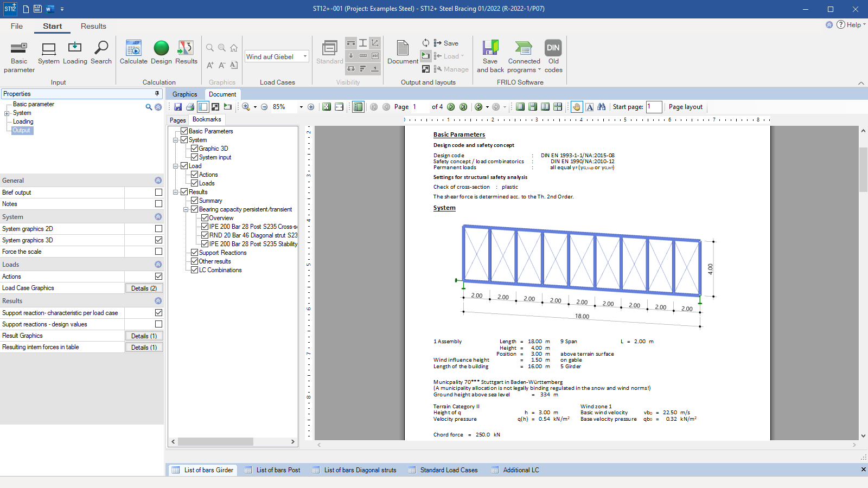Click the search icon in Properties panel
This screenshot has width=868, height=488.
click(x=149, y=107)
